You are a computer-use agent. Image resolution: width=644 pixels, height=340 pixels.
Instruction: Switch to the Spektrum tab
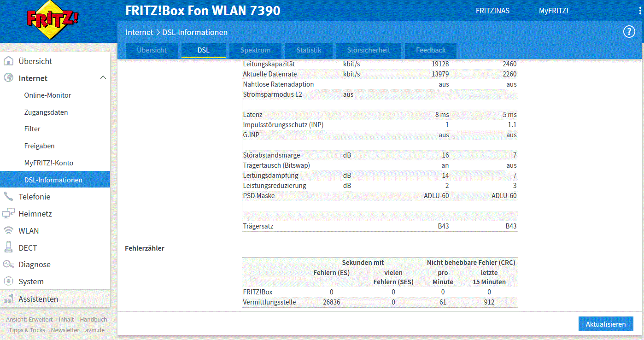pyautogui.click(x=255, y=50)
